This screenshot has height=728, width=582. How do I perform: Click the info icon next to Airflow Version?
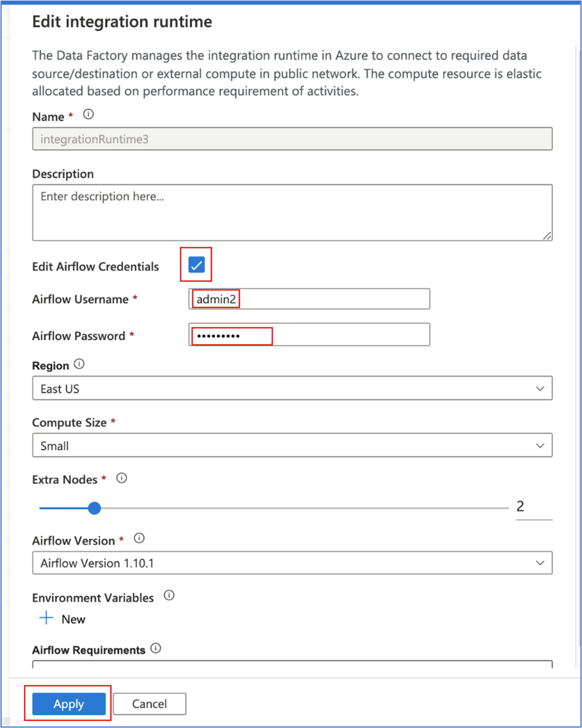pyautogui.click(x=139, y=539)
